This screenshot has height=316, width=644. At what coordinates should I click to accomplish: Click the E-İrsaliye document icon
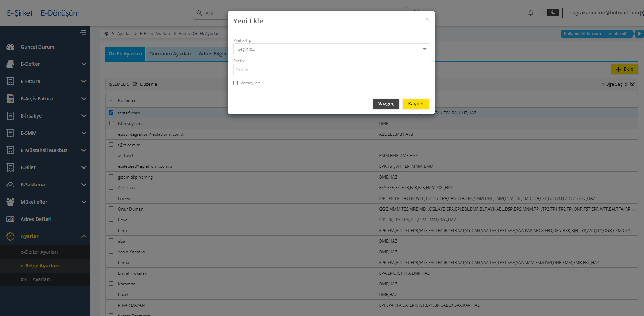[x=10, y=116]
